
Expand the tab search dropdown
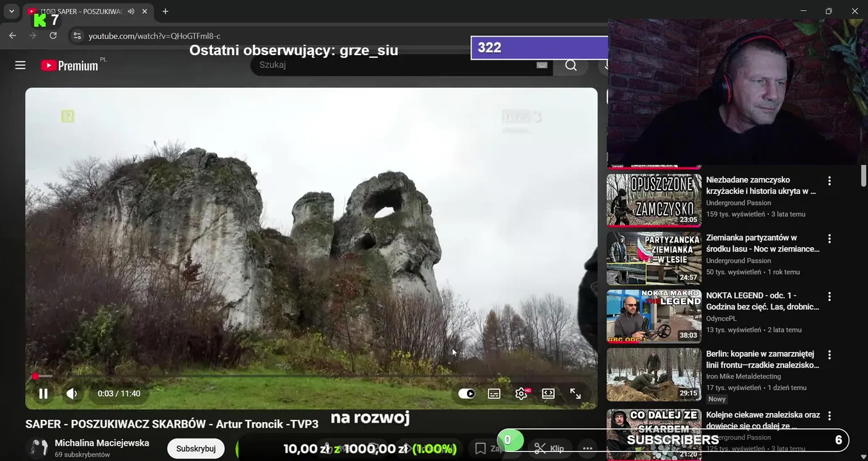[12, 12]
